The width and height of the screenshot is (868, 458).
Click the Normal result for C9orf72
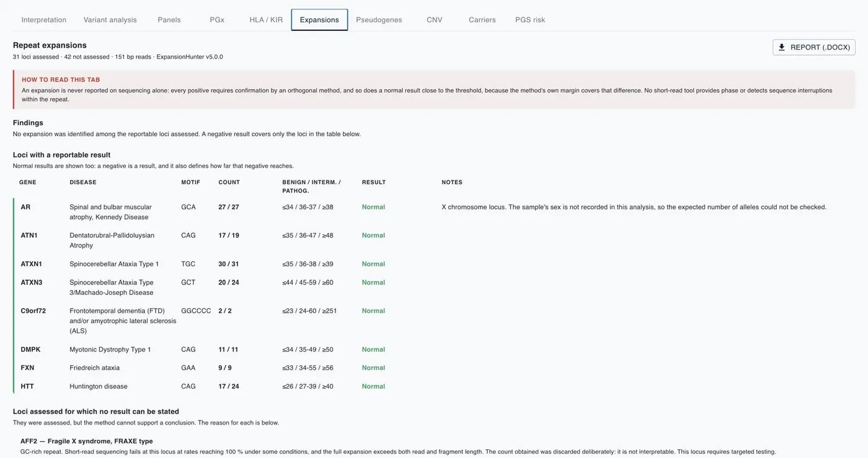(374, 311)
